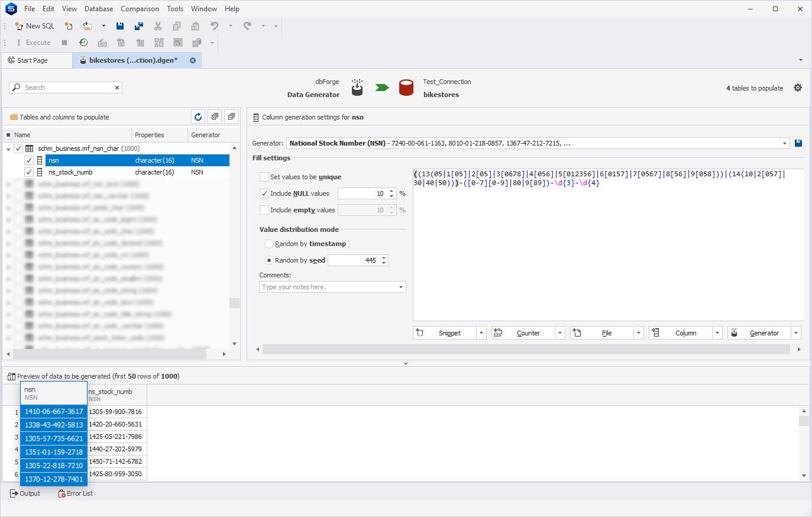Click the Expand all icon in tables panel
Screen dimensions: 812x517
[x=215, y=117]
